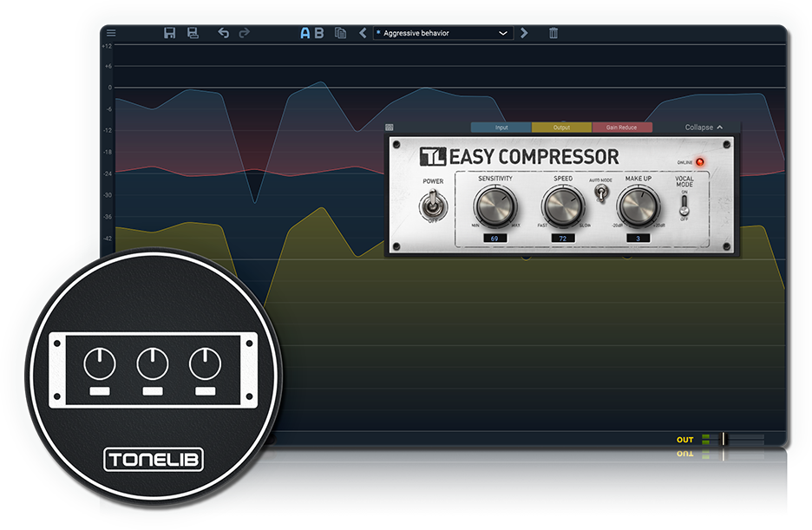Save the current preset

click(x=169, y=33)
